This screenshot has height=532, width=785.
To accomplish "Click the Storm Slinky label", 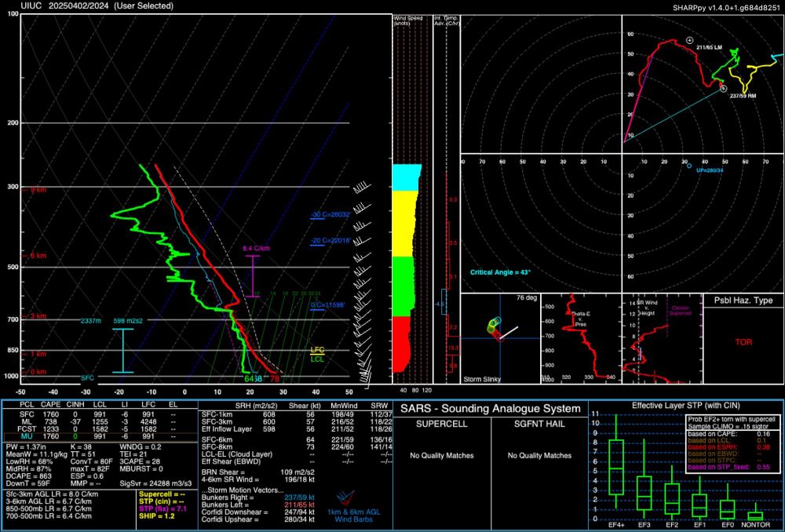I will tap(482, 379).
